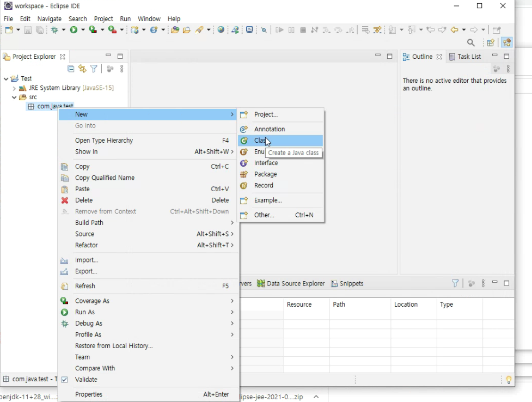
Task: Click the Open Type toolbar icon
Action: click(x=175, y=30)
